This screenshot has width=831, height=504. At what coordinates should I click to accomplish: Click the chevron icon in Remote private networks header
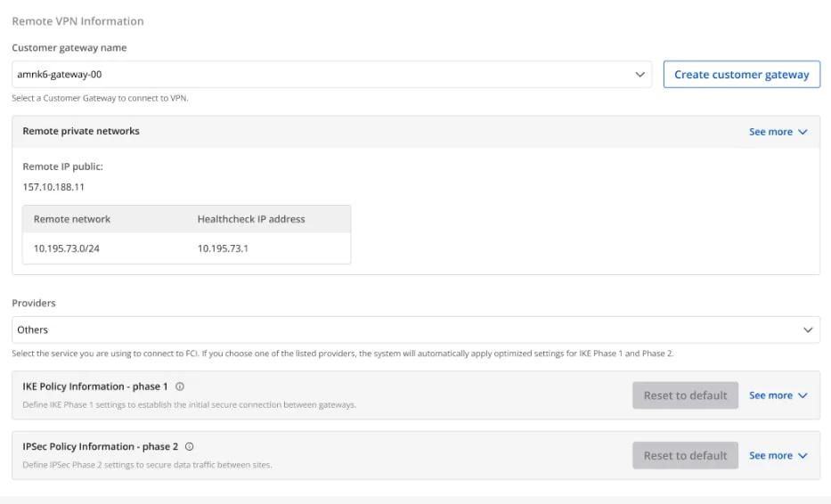[802, 132]
